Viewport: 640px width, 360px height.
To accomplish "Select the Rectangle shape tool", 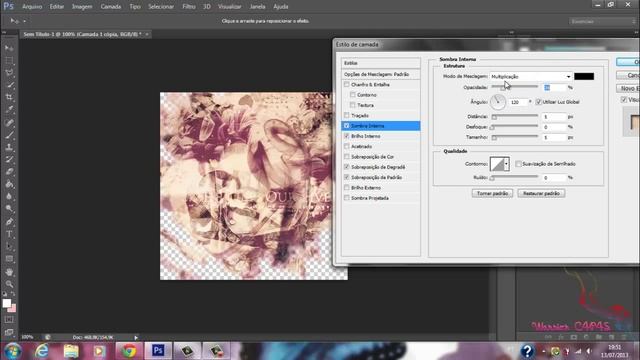I will click(9, 259).
